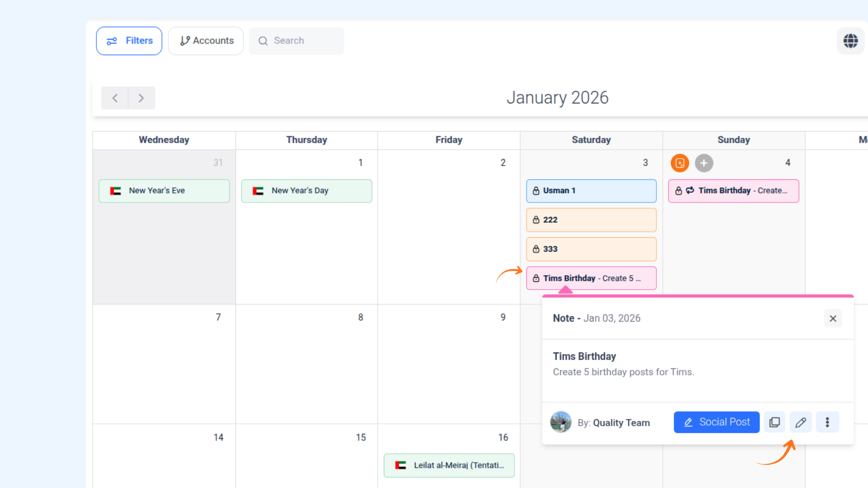Screen dimensions: 868x488
Task: Open Tims Birthday note on Sunday 4
Action: click(x=733, y=191)
